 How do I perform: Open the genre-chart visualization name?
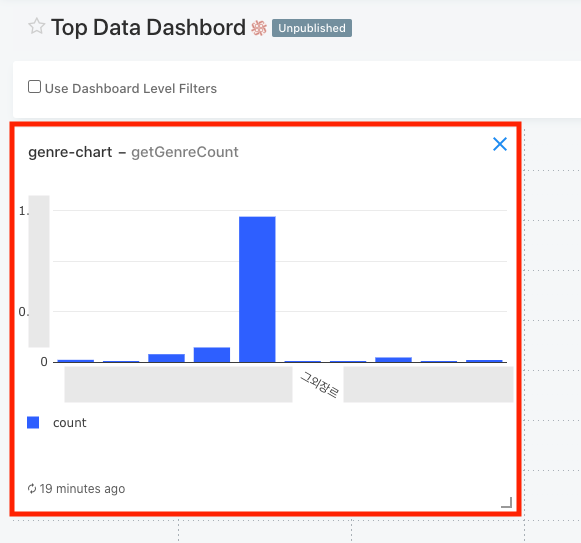click(70, 152)
